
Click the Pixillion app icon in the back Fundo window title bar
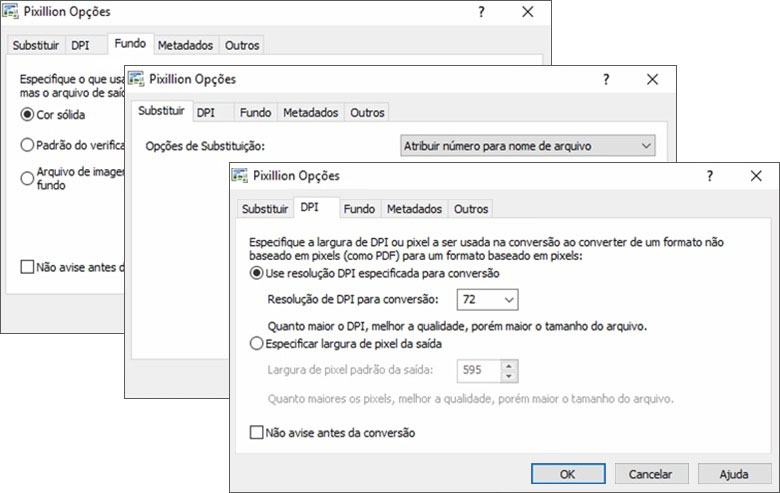pyautogui.click(x=10, y=11)
